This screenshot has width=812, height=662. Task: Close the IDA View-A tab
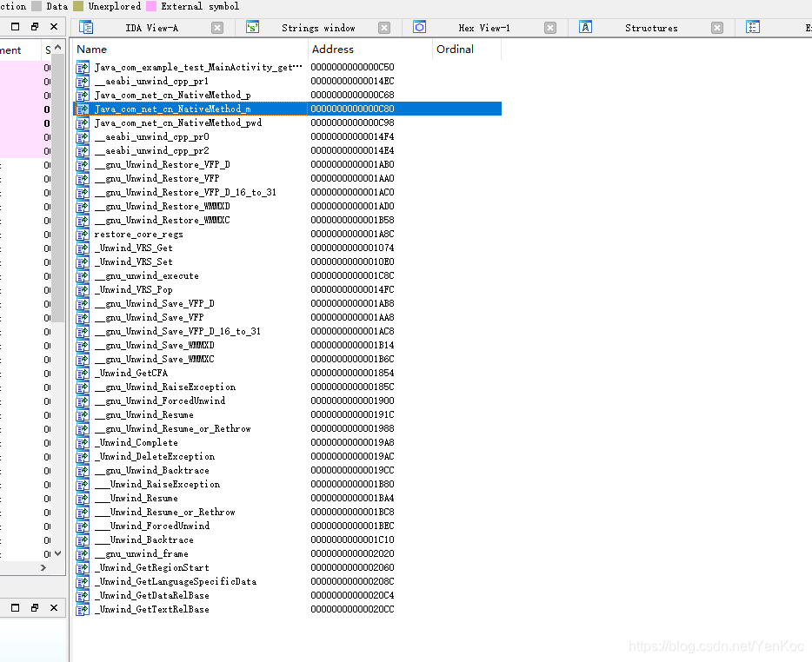point(217,28)
